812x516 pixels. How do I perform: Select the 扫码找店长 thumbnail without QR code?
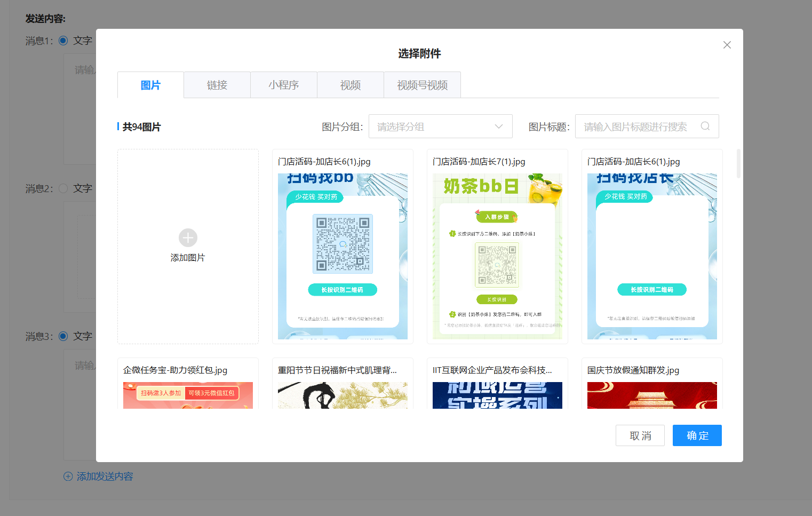pos(652,256)
